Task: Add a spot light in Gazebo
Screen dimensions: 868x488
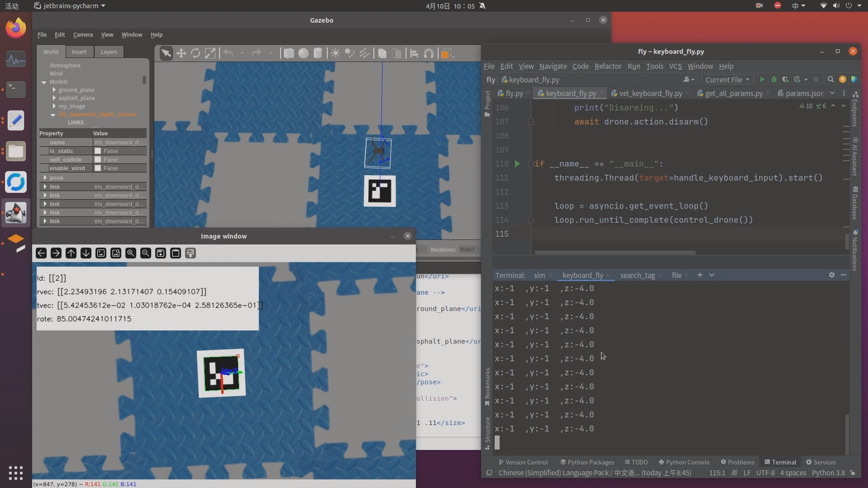Action: pyautogui.click(x=350, y=53)
